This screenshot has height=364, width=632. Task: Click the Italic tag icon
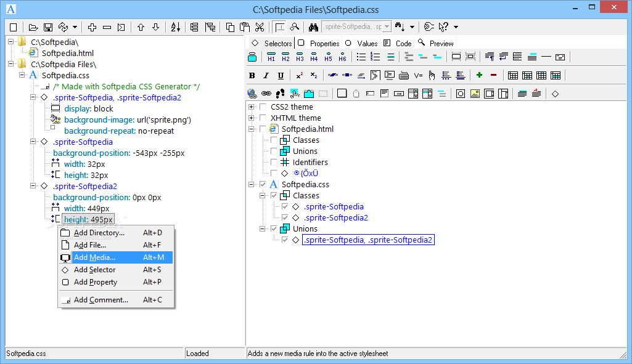point(266,75)
